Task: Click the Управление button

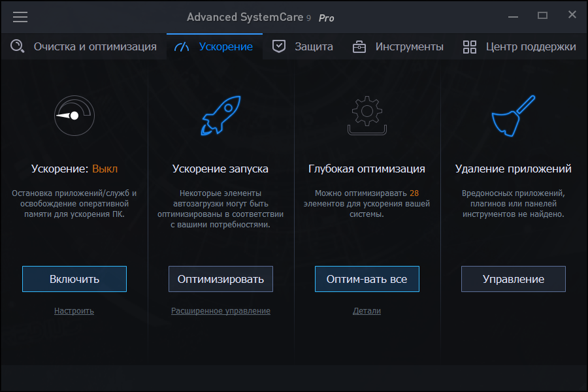Action: click(514, 279)
